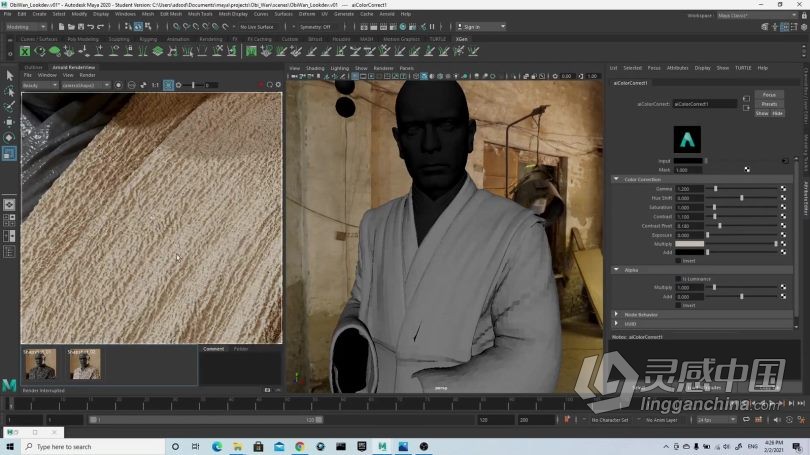Click the Mask map checker icon
Viewport: 810px width, 455px height.
click(x=747, y=170)
